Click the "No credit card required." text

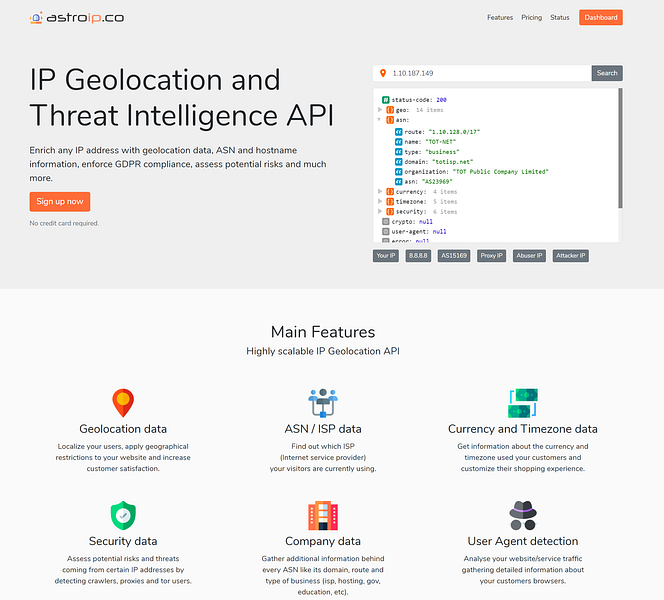click(64, 223)
